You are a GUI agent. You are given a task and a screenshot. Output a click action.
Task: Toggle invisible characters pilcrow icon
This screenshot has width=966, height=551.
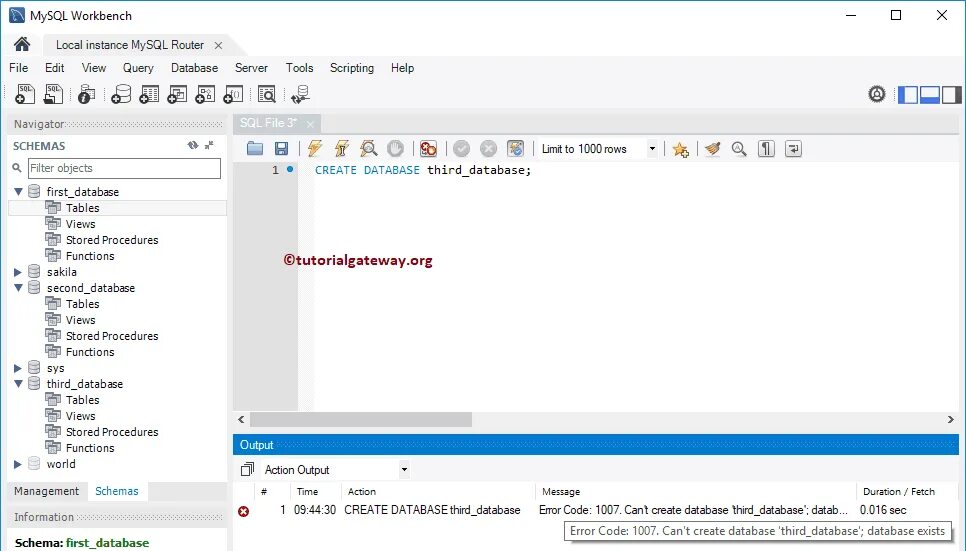tap(766, 149)
